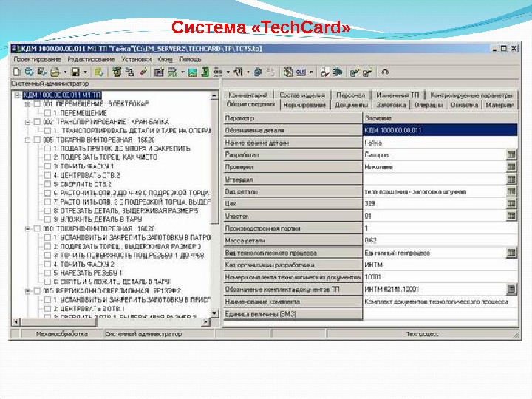The width and height of the screenshot is (532, 399).
Task: Select tree row 8. ОТРЕЗАТЬ ДЕТАЛЬ, ВЫДЕРЖИВАЯ РАЗМЕР 5
Action: coord(126,211)
